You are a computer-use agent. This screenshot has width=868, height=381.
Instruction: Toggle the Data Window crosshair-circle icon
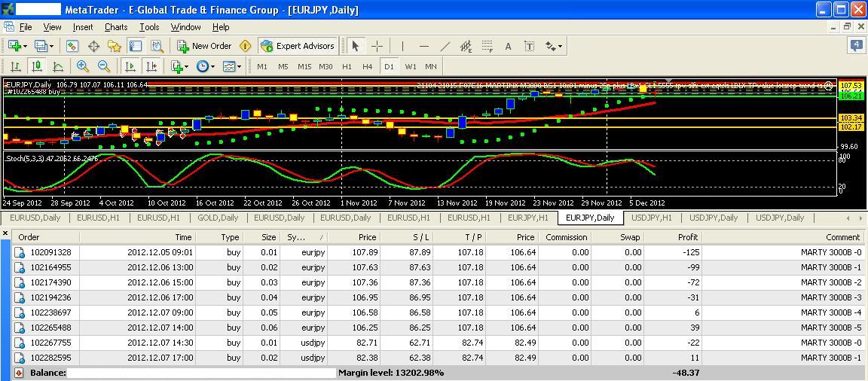point(93,46)
